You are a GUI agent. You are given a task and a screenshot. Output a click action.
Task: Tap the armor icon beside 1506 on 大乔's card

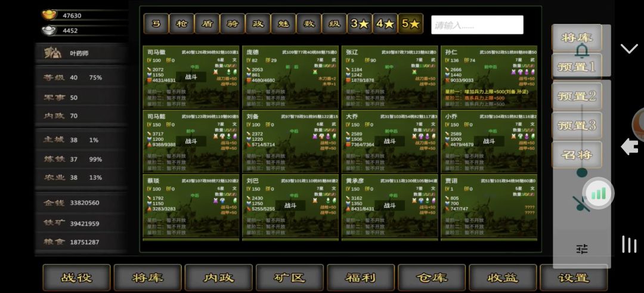(x=348, y=139)
